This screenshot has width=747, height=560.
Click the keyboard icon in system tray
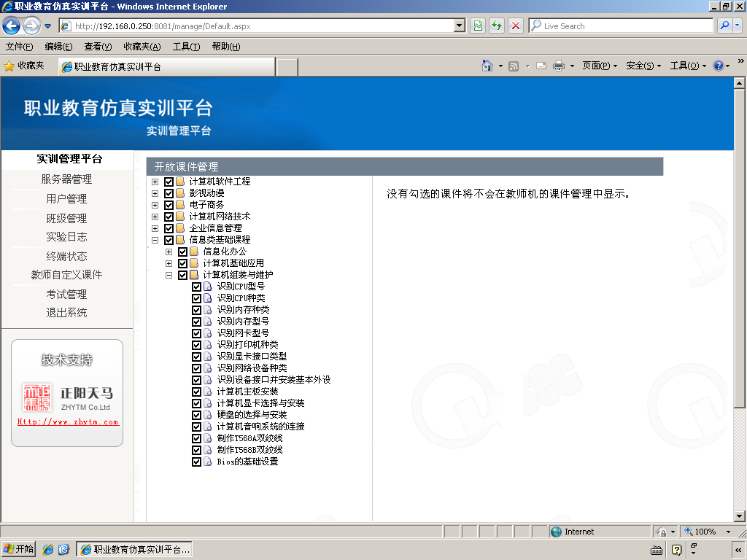pyautogui.click(x=657, y=550)
